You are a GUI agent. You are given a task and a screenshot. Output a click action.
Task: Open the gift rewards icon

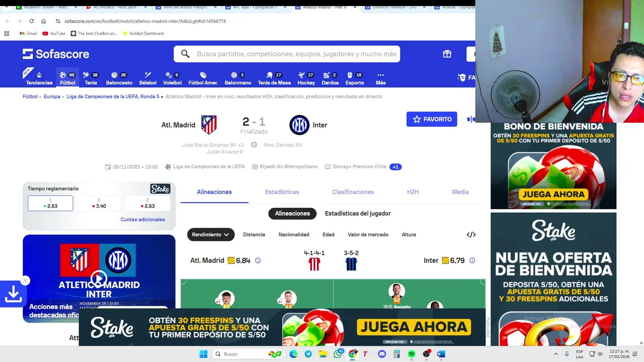pos(447,54)
